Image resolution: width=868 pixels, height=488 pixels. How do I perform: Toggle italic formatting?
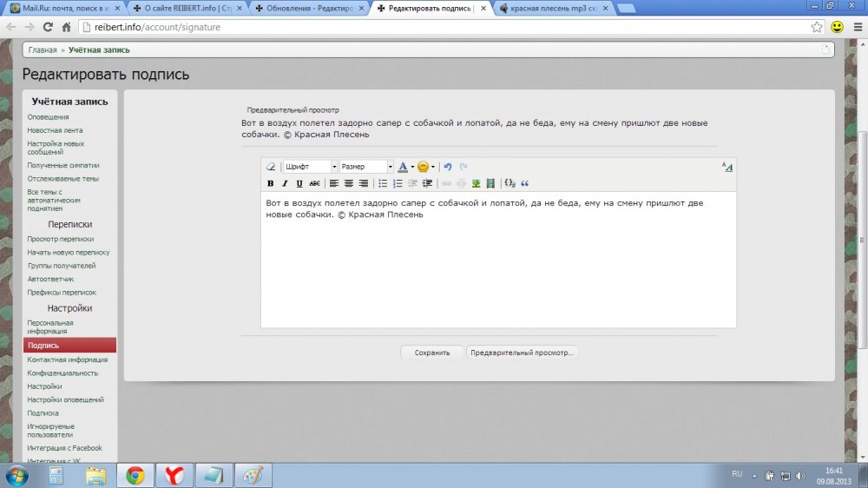tap(285, 183)
